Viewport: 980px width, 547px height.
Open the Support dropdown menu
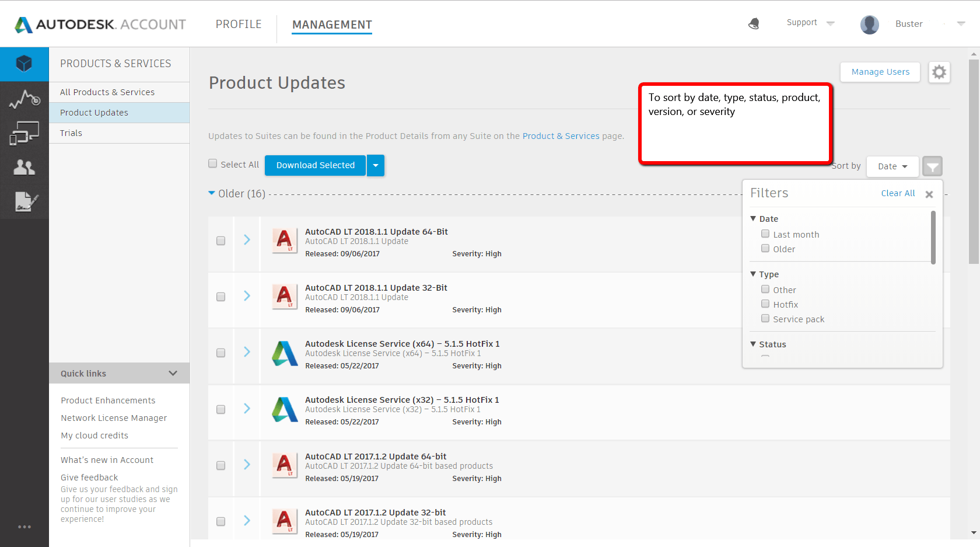[810, 23]
